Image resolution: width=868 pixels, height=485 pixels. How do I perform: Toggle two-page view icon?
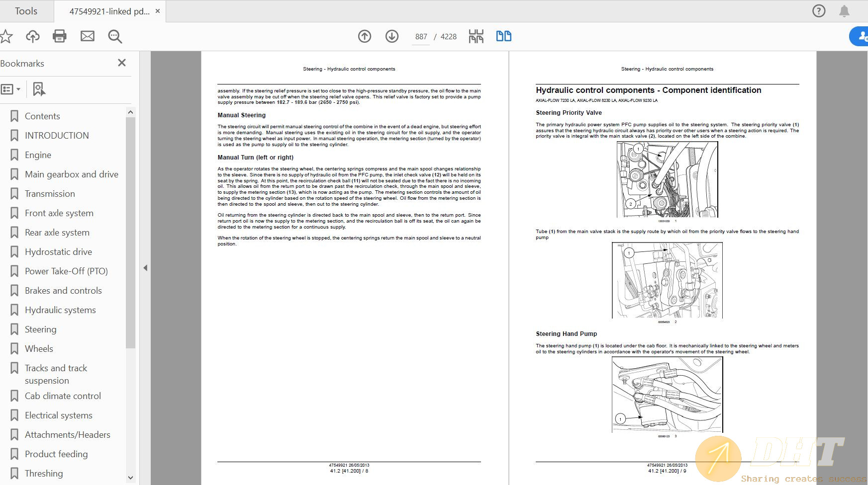(504, 36)
